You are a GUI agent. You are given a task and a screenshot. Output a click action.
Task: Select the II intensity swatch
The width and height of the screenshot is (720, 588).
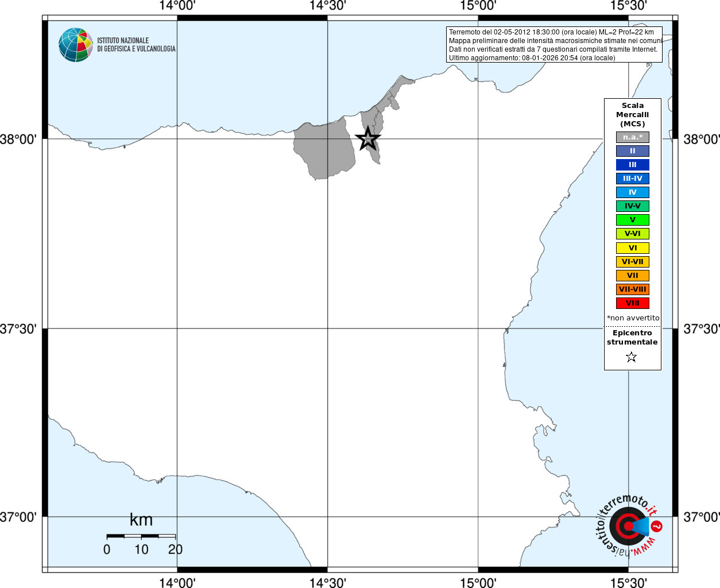pos(633,151)
